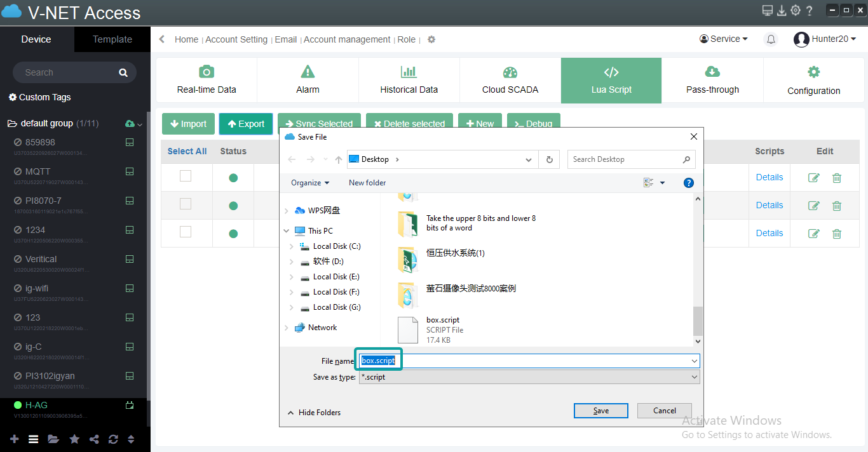Share via the sidebar share icon
This screenshot has width=868, height=452.
(x=93, y=439)
